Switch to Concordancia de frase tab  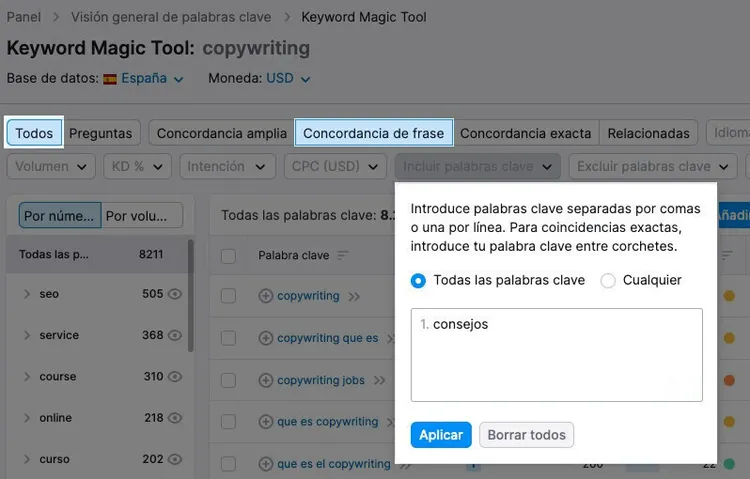tap(374, 133)
